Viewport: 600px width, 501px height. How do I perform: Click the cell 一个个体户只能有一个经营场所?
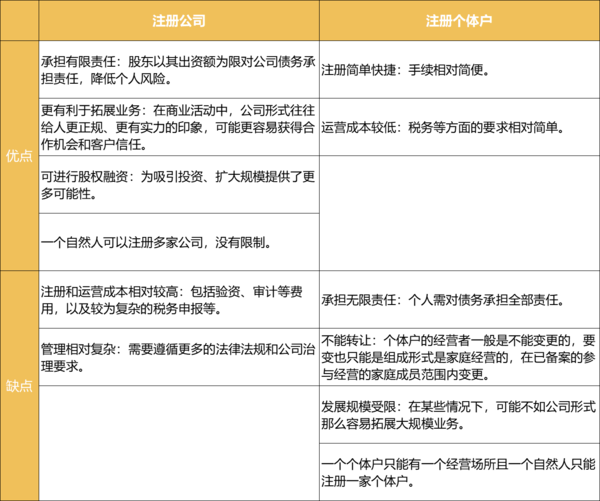tap(459, 472)
